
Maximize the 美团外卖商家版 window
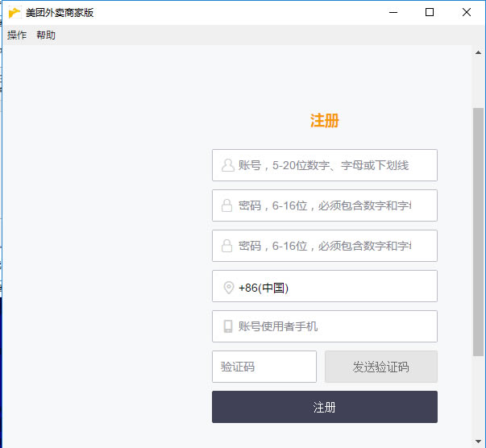430,12
